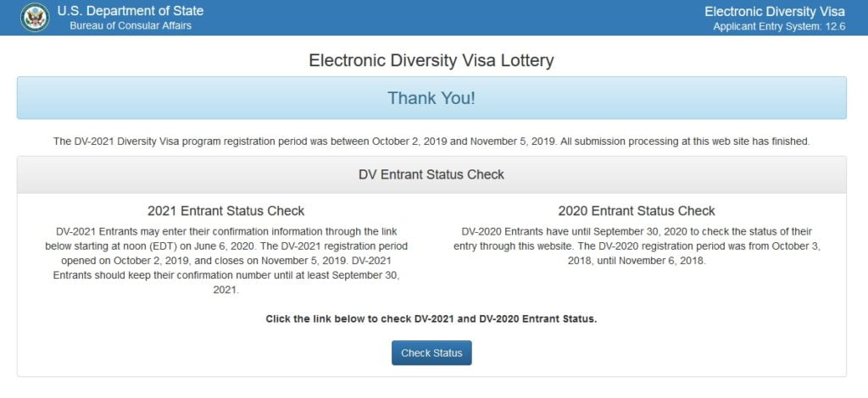Click the Check Status button
Screen dimensions: 868x398
(431, 352)
